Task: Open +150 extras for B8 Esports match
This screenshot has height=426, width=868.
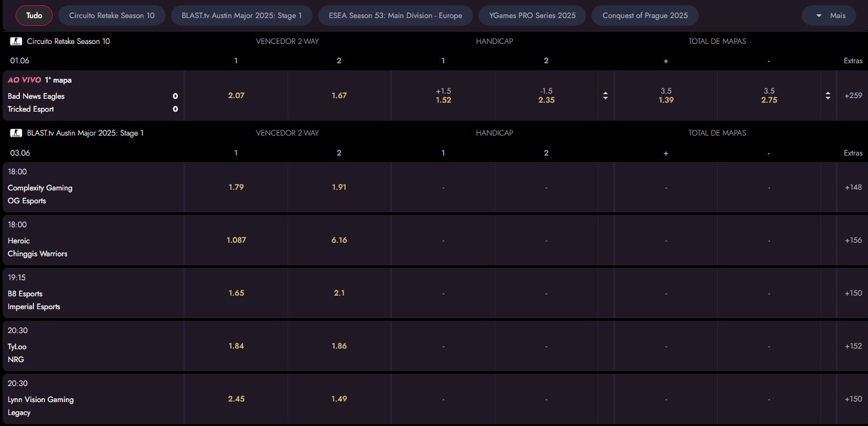Action: (853, 293)
